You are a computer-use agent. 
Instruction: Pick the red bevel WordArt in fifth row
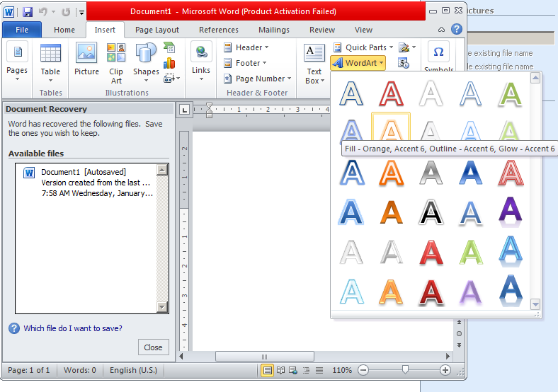(x=431, y=252)
